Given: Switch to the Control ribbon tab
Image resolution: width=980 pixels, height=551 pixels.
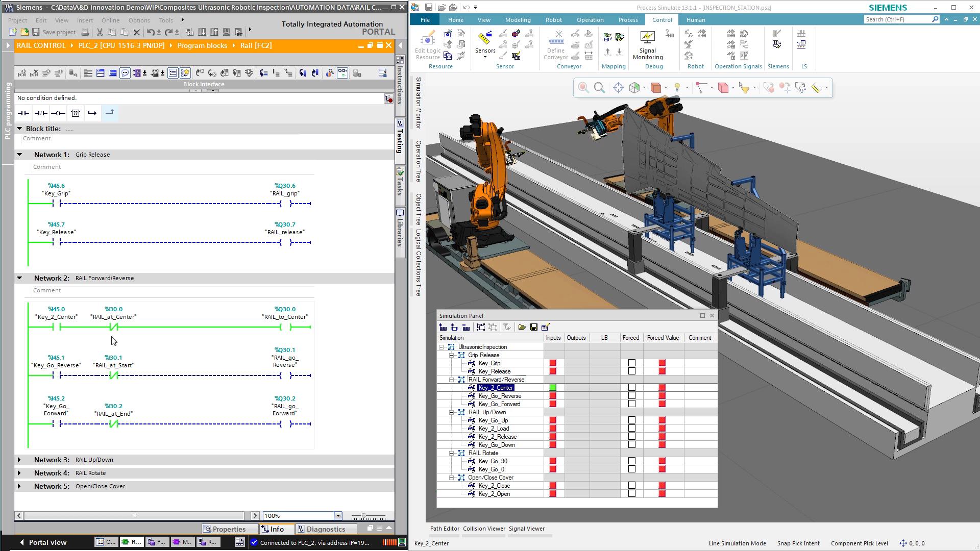Looking at the screenshot, I should (661, 19).
